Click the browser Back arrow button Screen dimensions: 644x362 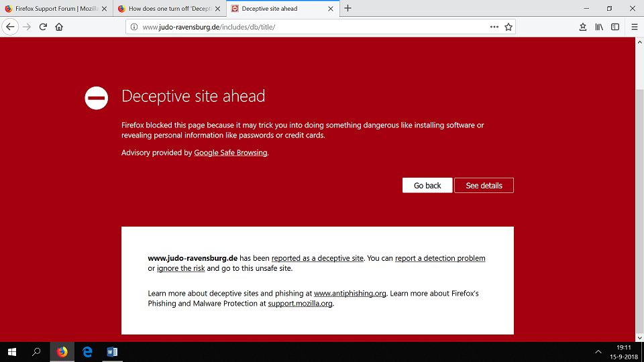pos(10,27)
